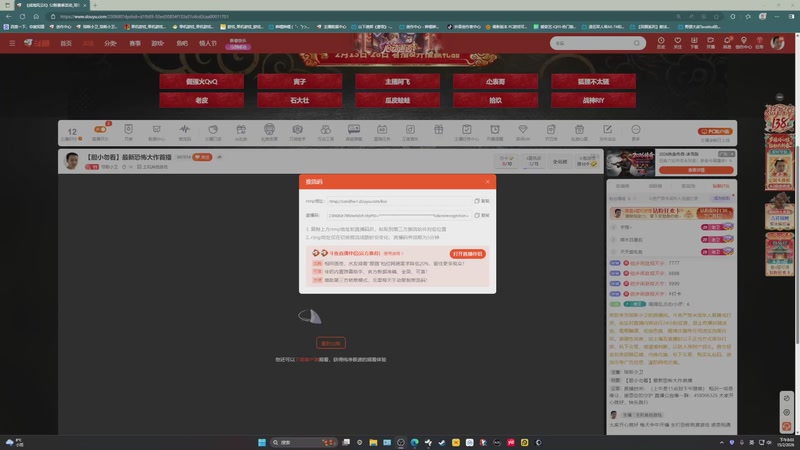Click the rtmp address field

399,201
